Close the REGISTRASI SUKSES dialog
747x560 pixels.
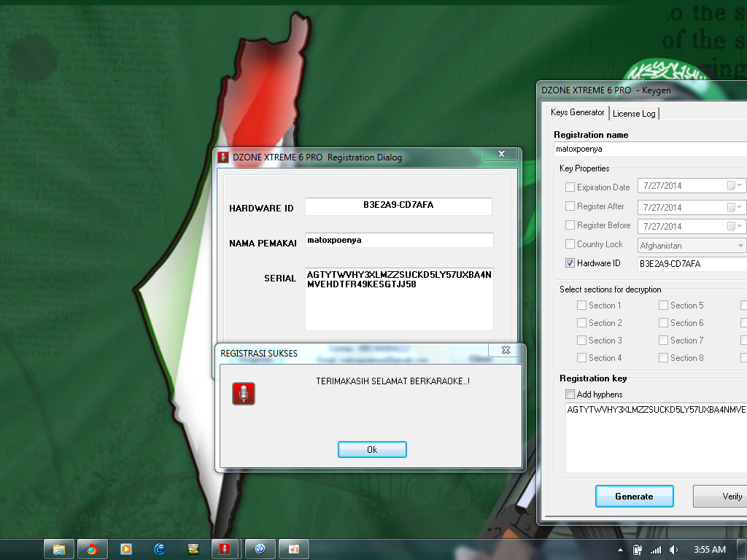click(506, 350)
